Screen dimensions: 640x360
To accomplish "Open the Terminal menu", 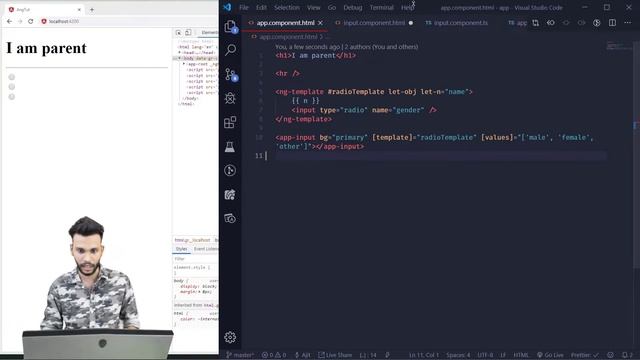I will point(382,7).
